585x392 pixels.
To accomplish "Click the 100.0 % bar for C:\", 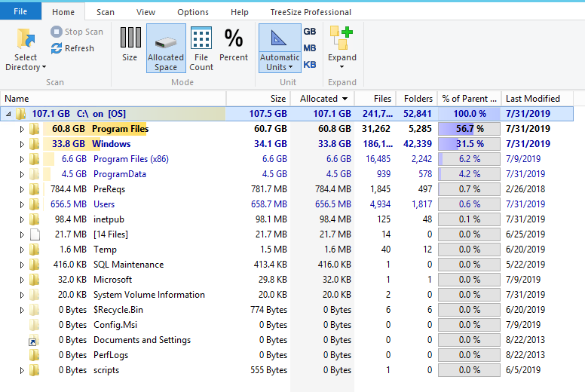I will [470, 114].
